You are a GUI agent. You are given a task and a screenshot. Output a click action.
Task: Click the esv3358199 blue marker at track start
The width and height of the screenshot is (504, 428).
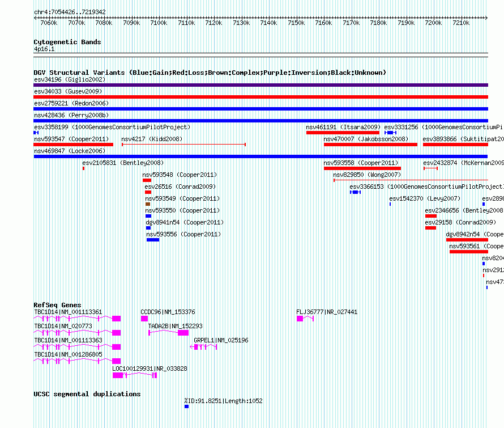[36, 133]
